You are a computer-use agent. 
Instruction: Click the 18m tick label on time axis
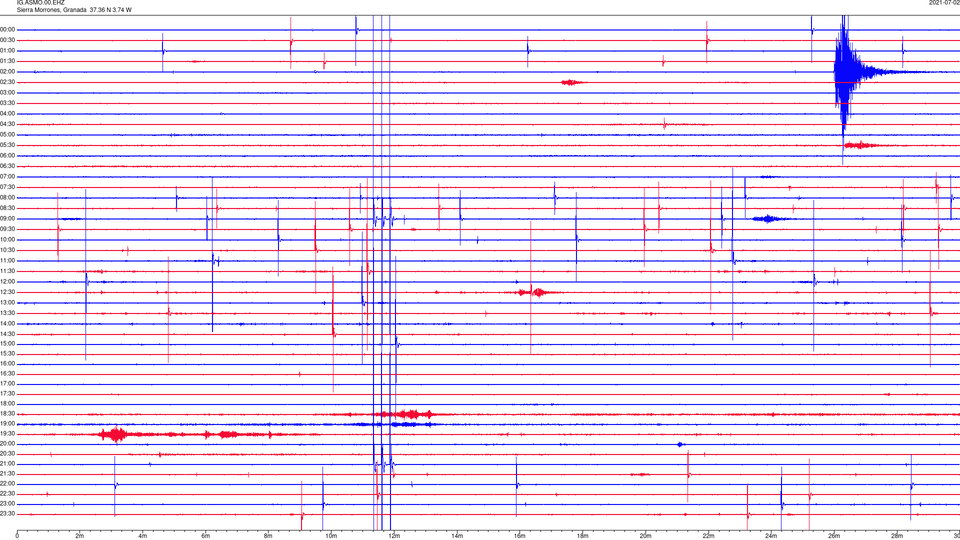582,536
